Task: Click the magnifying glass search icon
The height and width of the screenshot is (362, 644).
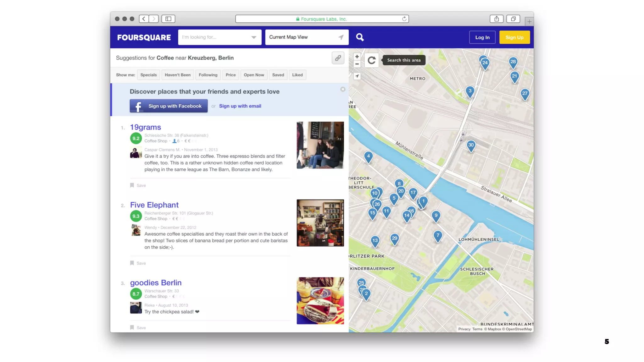Action: pyautogui.click(x=360, y=37)
